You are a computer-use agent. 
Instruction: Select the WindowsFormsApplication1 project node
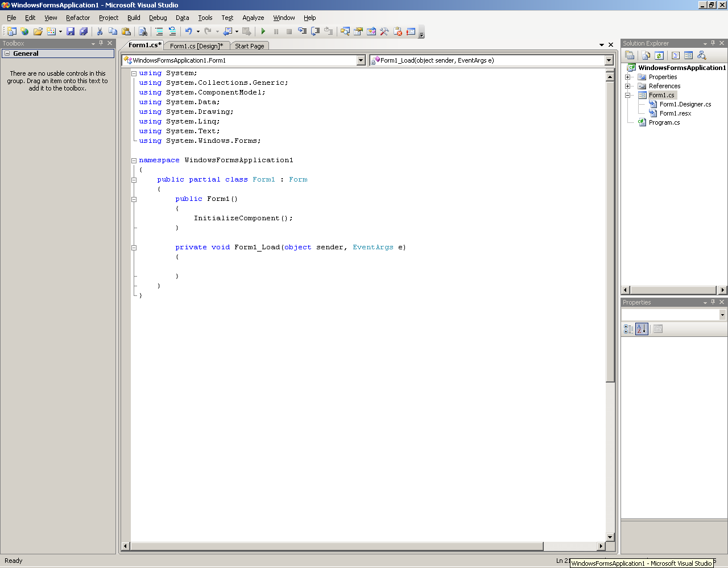(682, 68)
